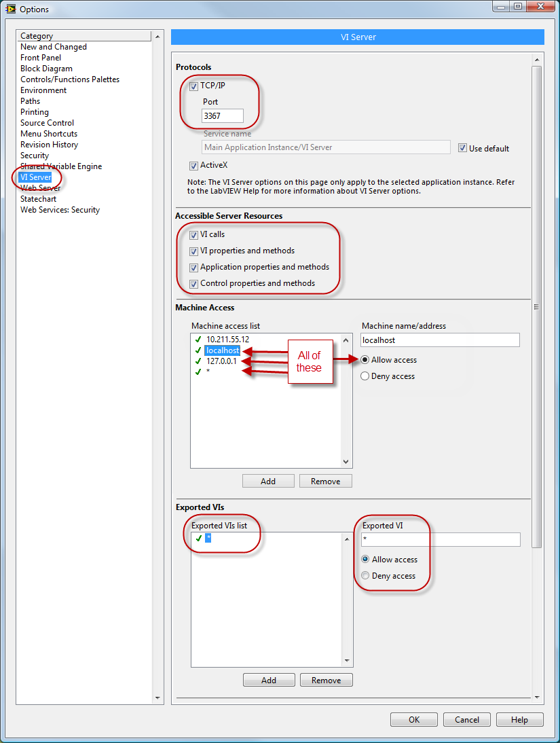Click the Category list scroll up arrow
This screenshot has width=560, height=743.
click(157, 37)
